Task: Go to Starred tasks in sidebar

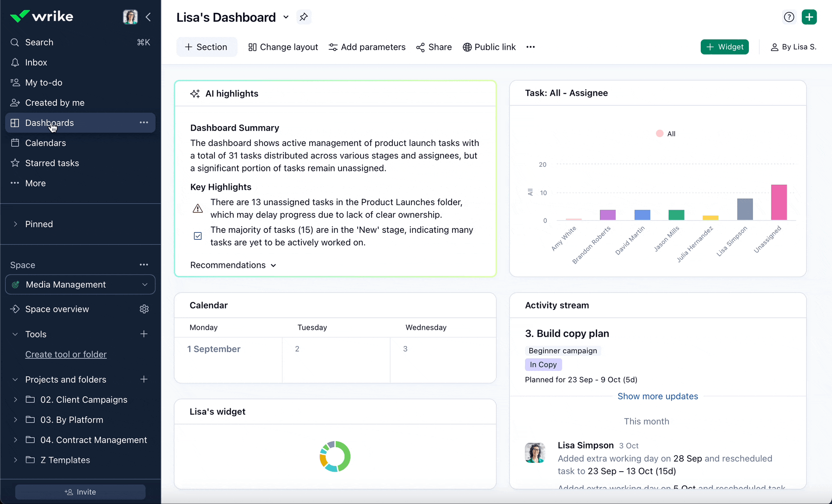Action: coord(52,163)
